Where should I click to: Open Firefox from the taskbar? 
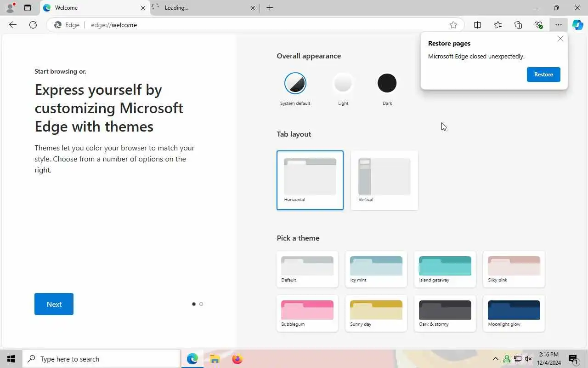click(x=237, y=359)
